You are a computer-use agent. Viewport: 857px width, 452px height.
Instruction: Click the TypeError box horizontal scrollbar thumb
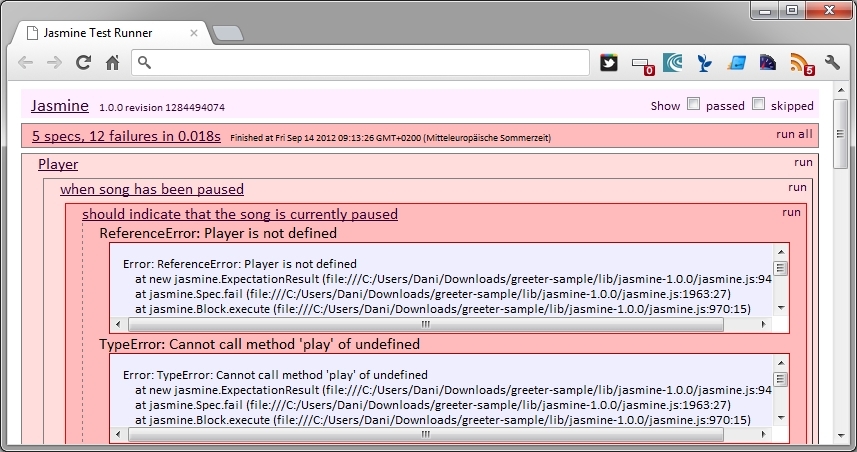[x=426, y=435]
